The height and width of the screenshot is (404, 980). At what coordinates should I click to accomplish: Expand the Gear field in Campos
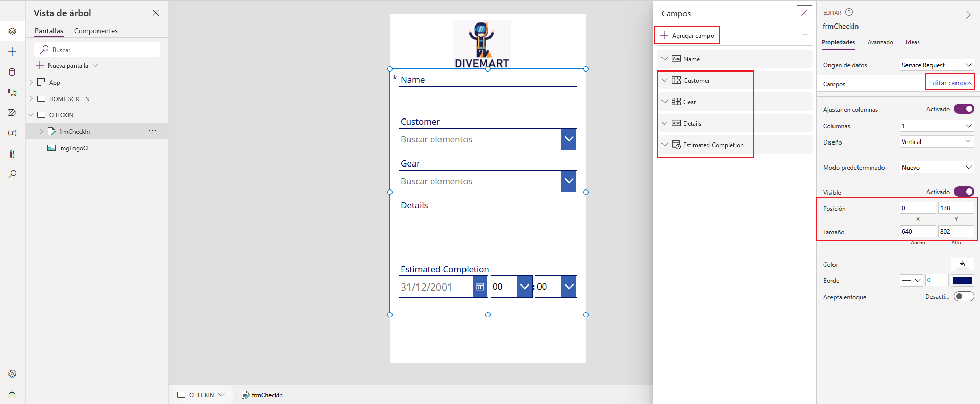click(665, 102)
